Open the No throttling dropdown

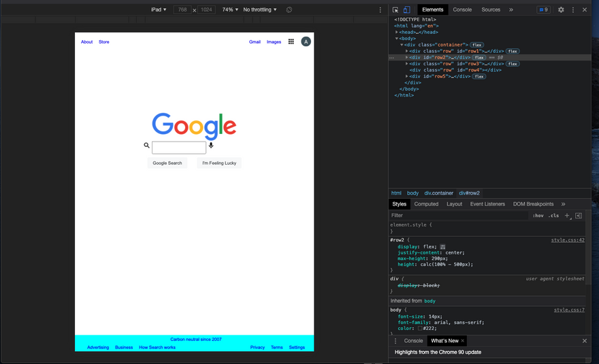[x=260, y=10]
